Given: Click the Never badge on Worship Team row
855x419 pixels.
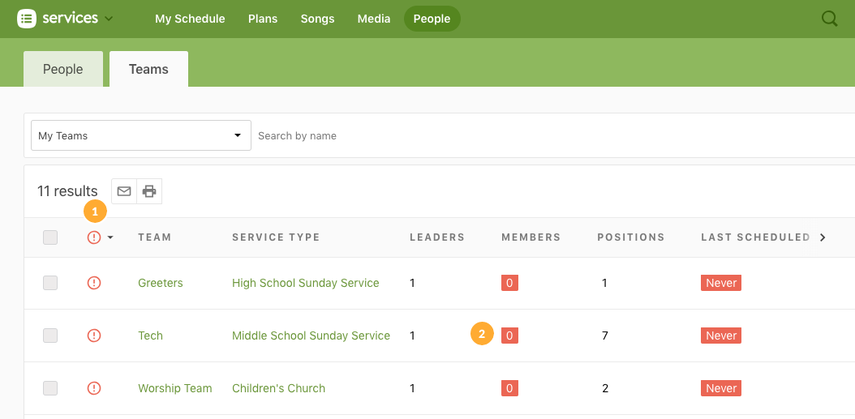Looking at the screenshot, I should click(x=721, y=388).
